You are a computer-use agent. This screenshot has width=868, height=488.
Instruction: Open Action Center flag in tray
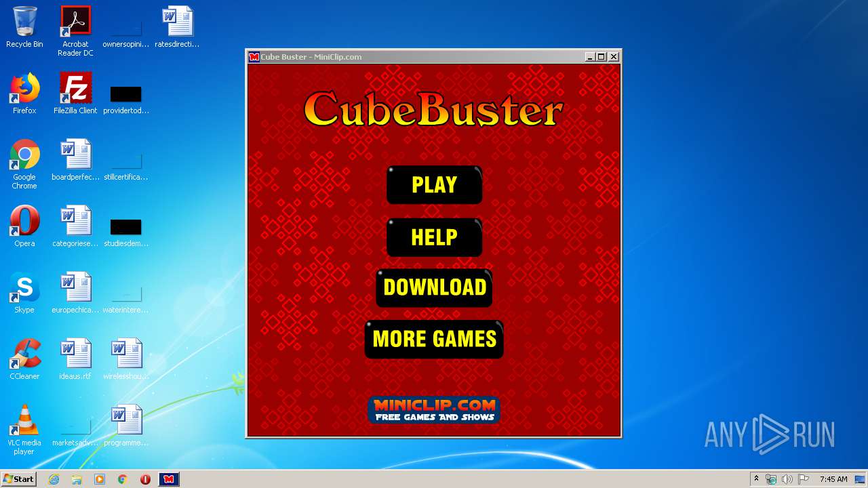tap(804, 479)
